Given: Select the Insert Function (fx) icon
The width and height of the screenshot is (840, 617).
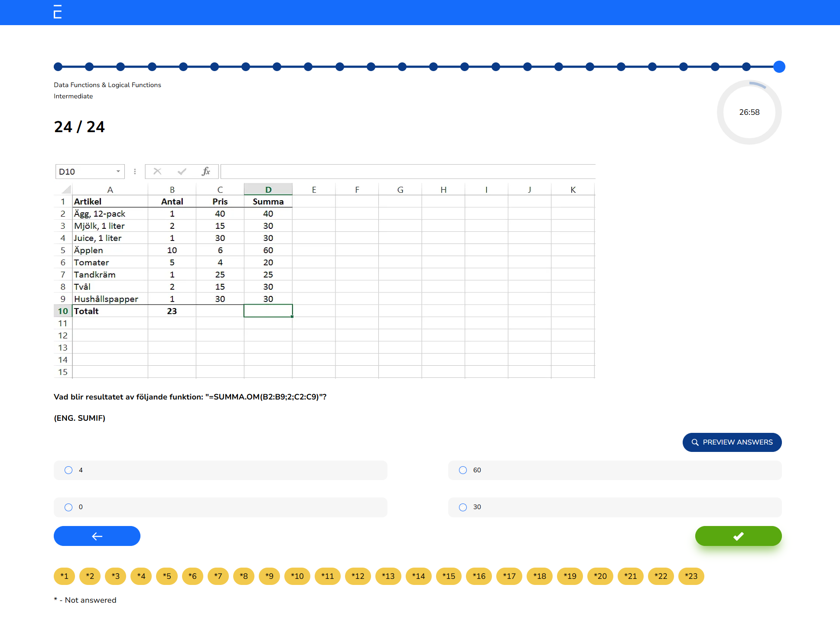Looking at the screenshot, I should [205, 171].
